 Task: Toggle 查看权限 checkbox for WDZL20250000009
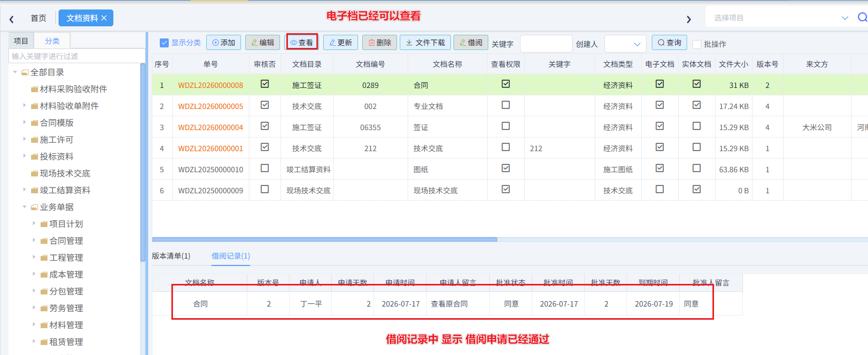tap(506, 189)
